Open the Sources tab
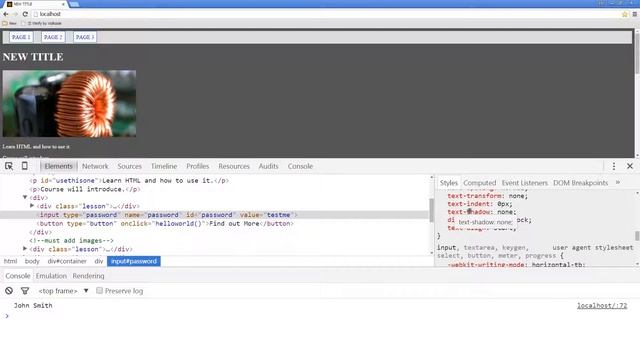Viewport: 640px width, 360px height. tap(129, 166)
